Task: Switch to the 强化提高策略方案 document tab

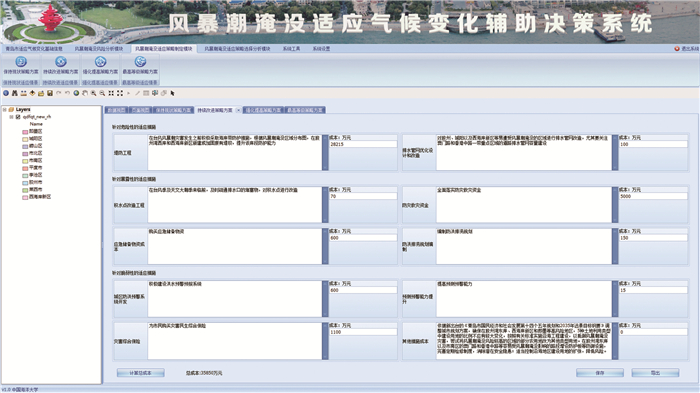Action: click(x=263, y=110)
